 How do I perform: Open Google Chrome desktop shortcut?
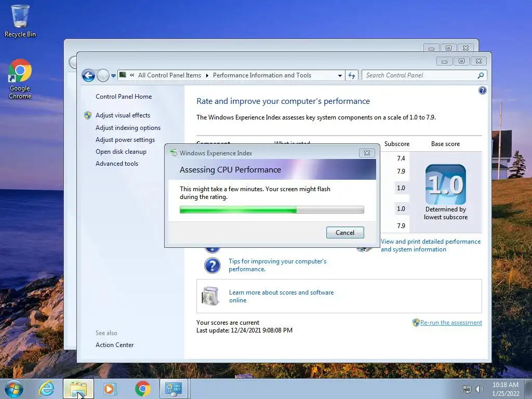pos(20,79)
